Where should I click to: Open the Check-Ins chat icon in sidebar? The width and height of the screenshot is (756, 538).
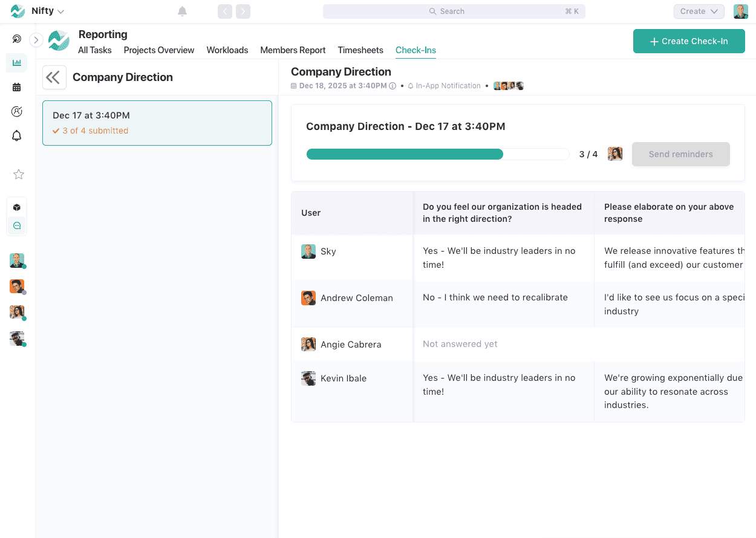coord(16,225)
